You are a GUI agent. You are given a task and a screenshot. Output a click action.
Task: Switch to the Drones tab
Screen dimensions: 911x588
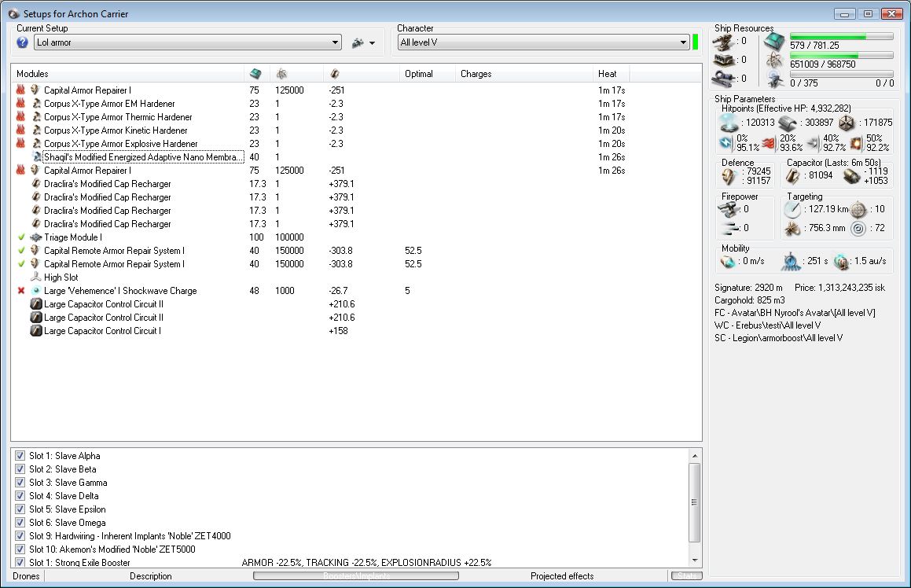[26, 575]
